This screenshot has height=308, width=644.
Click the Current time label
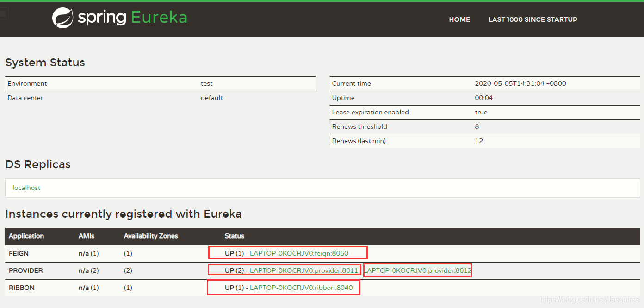[x=352, y=83]
